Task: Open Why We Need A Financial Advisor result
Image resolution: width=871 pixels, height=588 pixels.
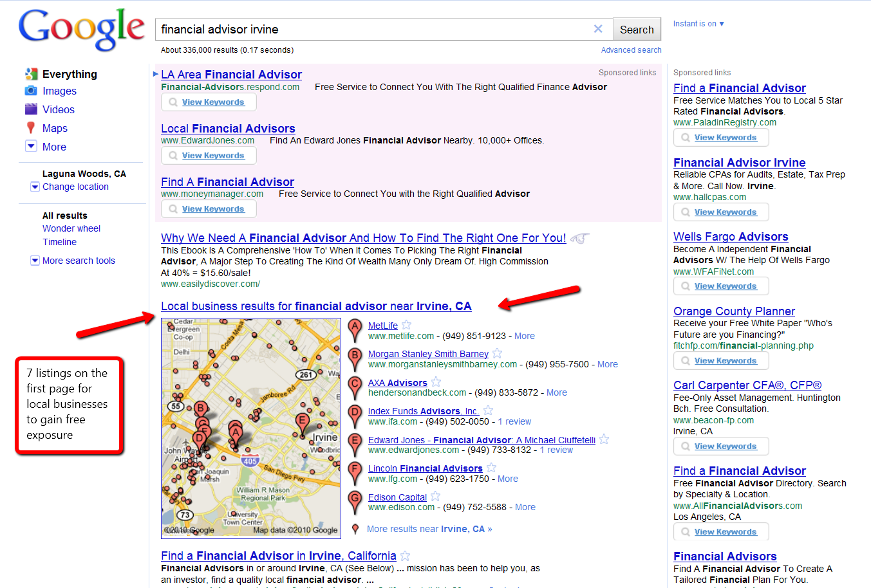Action: click(x=364, y=238)
